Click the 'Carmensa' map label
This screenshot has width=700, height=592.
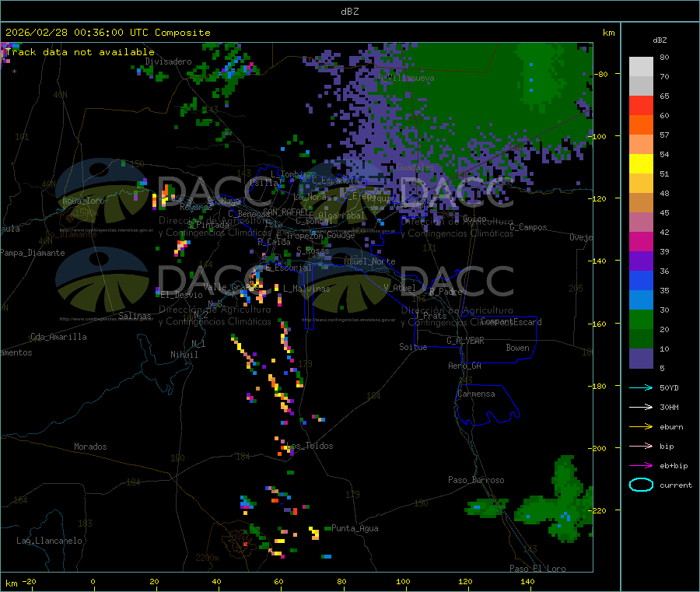476,394
